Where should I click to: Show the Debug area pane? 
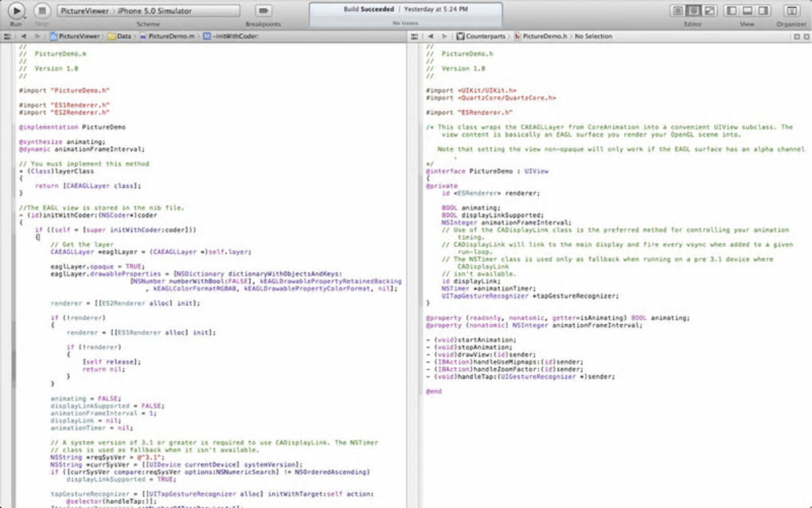click(x=748, y=11)
